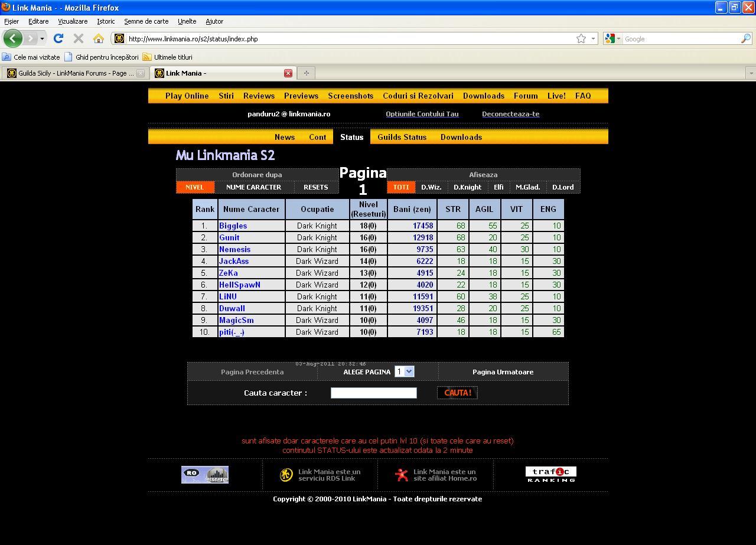
Task: Sort ranking by RESETS
Action: pos(316,187)
